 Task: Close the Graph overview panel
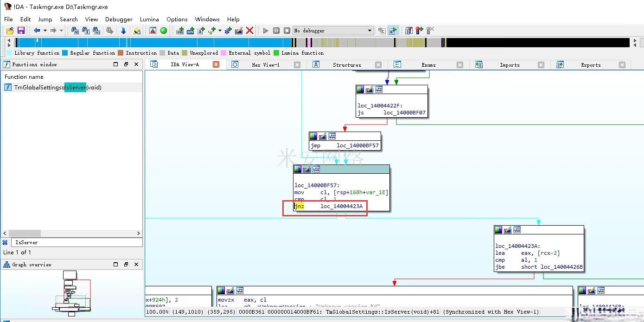pyautogui.click(x=136, y=265)
